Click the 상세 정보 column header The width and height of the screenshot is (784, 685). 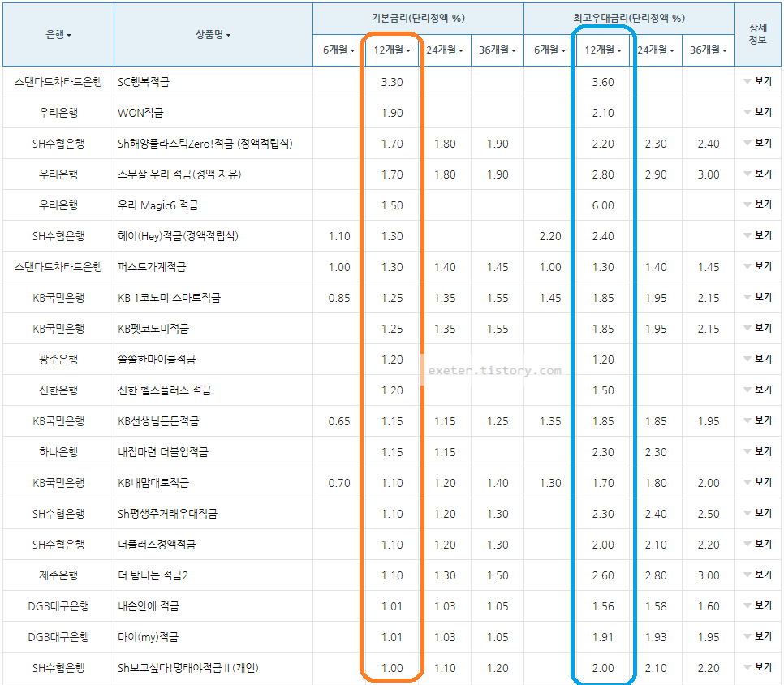pyautogui.click(x=758, y=33)
